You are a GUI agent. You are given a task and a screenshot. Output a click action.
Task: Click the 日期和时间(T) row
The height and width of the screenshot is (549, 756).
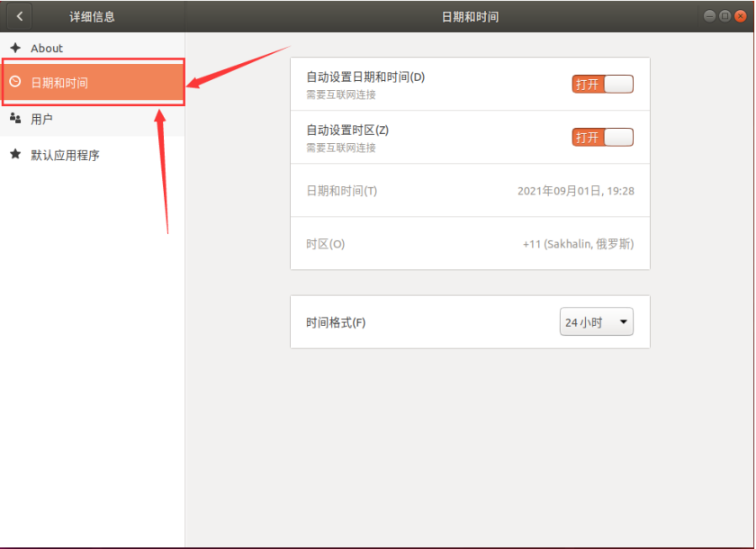click(x=470, y=191)
